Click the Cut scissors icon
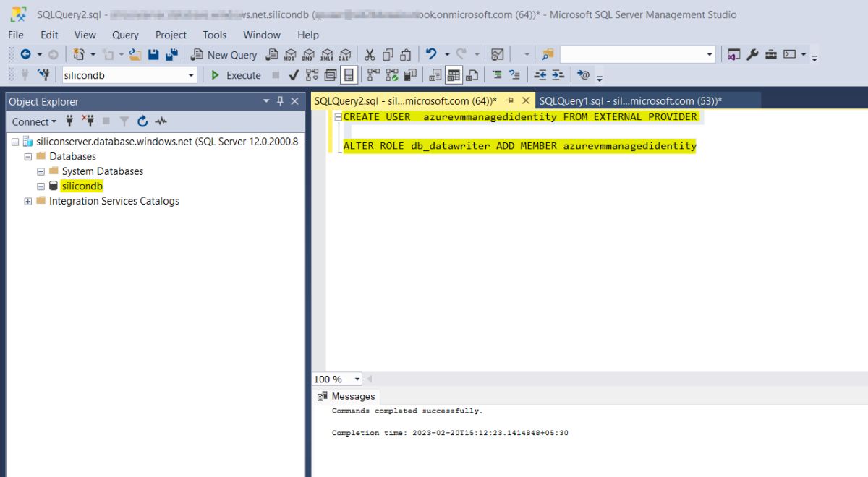 [x=370, y=54]
